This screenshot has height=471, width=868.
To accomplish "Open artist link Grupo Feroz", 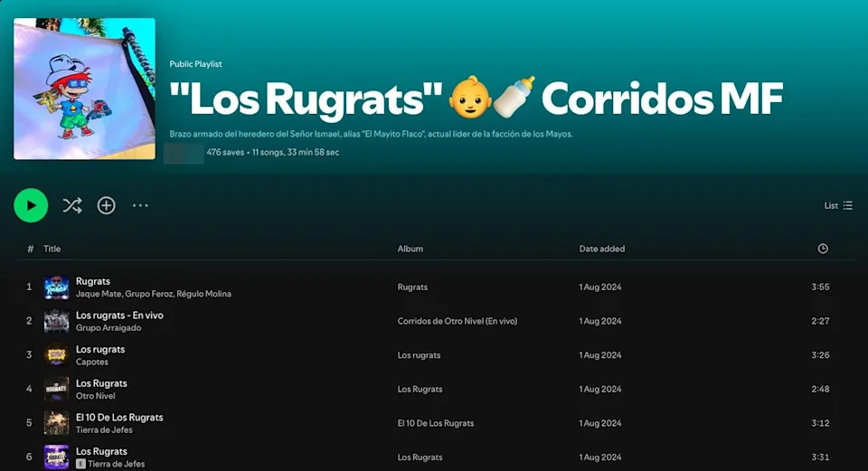I will pyautogui.click(x=147, y=294).
